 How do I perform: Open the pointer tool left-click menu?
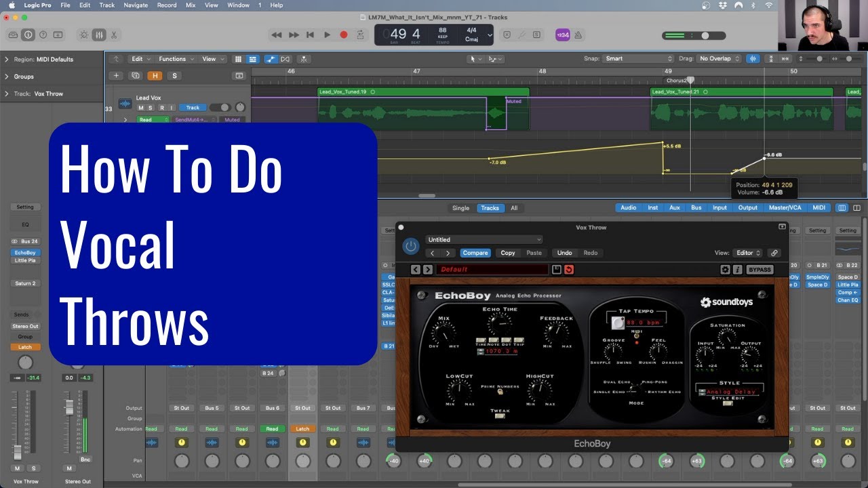(x=476, y=59)
